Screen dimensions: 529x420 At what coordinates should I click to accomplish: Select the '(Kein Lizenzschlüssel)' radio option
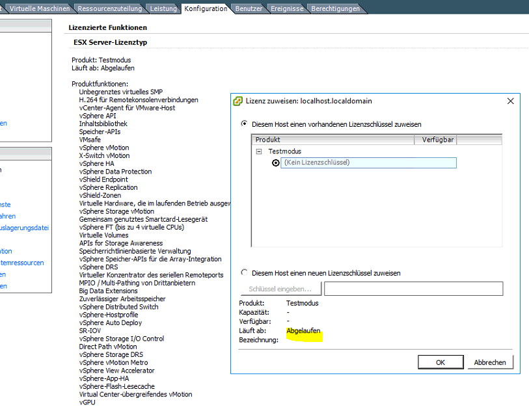pyautogui.click(x=276, y=163)
